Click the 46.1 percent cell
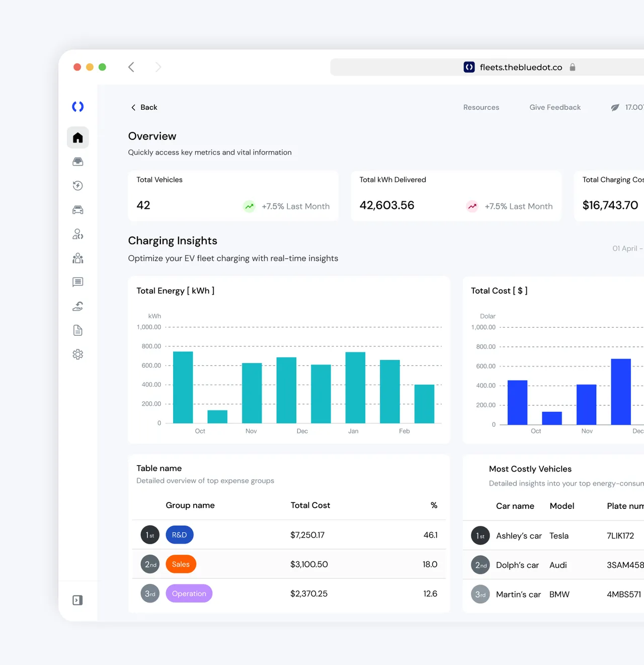Screen dimensions: 644x665 [431, 535]
